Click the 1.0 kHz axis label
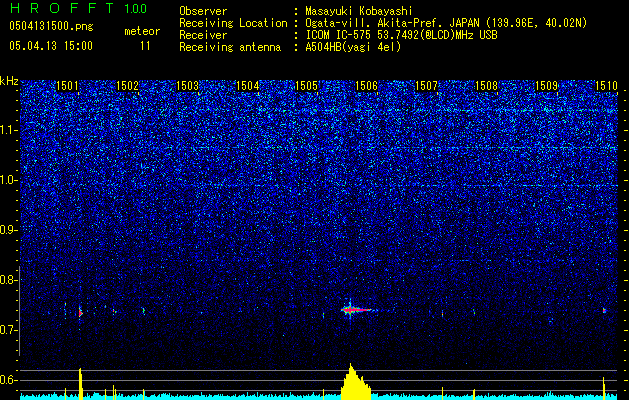This screenshot has width=629, height=400. 8,180
